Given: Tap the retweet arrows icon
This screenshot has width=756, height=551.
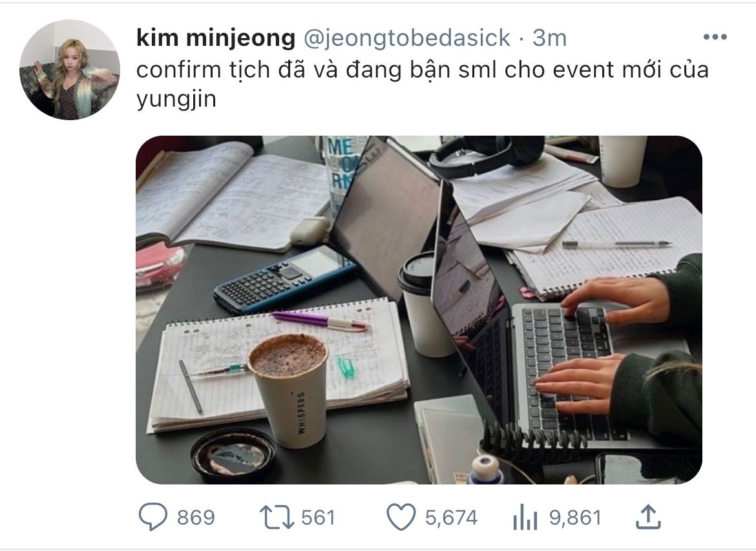Looking at the screenshot, I should pos(277,517).
